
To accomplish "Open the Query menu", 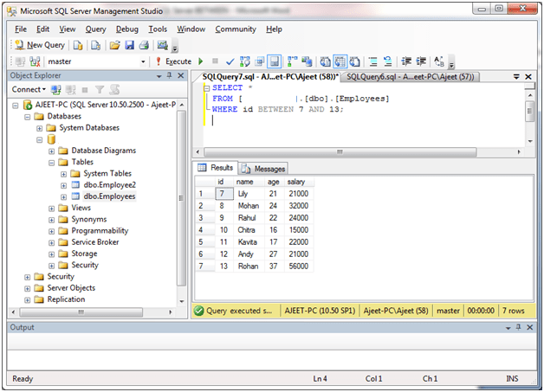I will tap(96, 29).
